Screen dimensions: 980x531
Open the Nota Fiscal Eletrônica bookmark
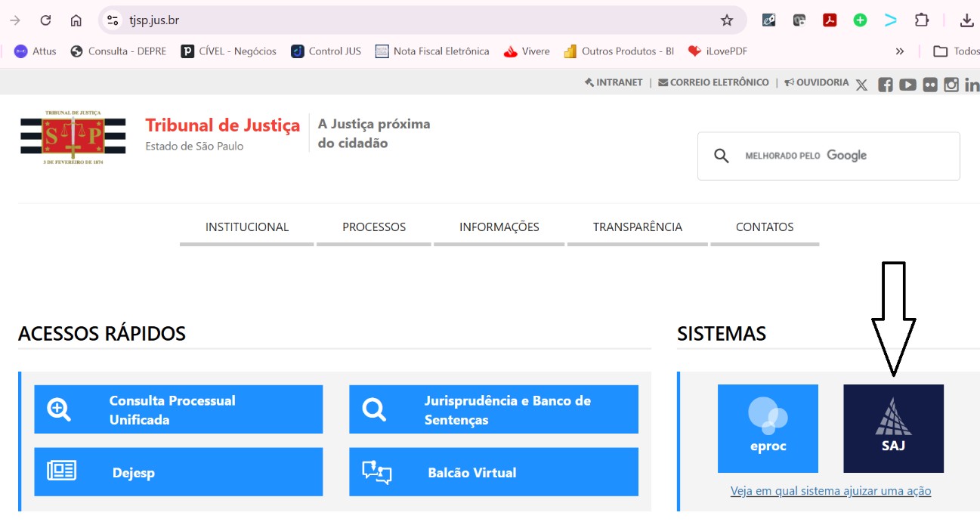click(432, 51)
